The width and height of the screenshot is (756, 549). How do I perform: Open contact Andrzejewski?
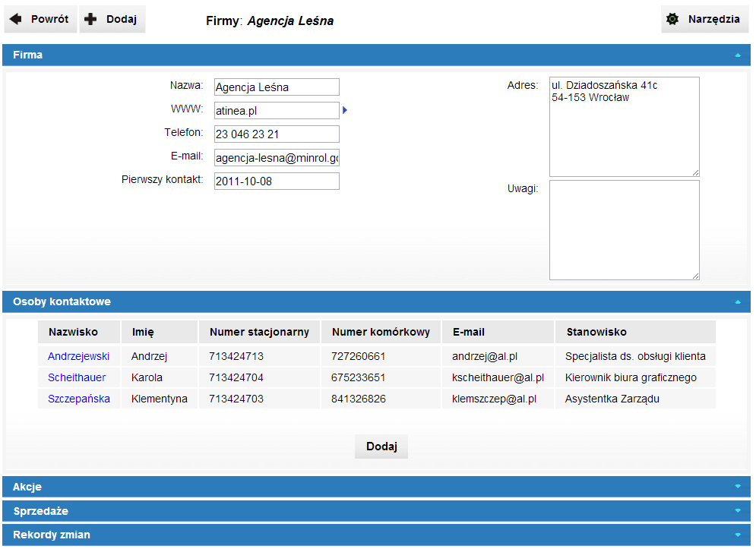pos(78,356)
